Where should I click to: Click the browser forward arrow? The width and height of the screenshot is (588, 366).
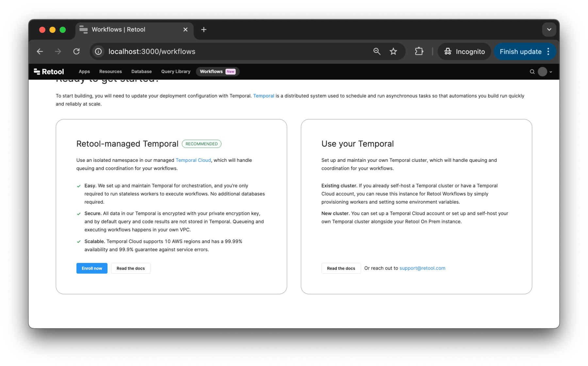click(58, 52)
